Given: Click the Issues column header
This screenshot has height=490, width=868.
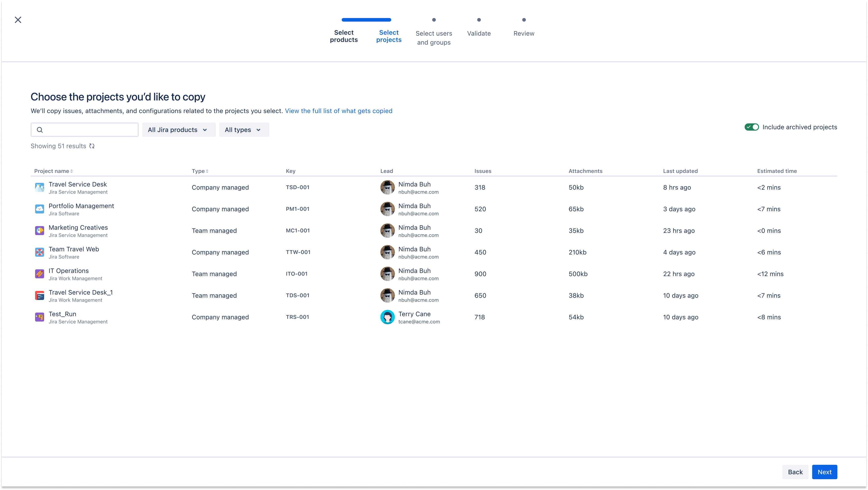Looking at the screenshot, I should click(x=483, y=171).
